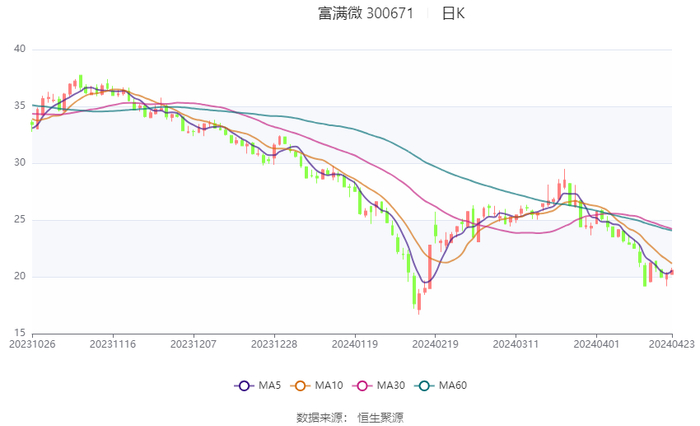Select the 日K chart type label
Image resolution: width=700 pixels, height=426 pixels.
click(453, 14)
